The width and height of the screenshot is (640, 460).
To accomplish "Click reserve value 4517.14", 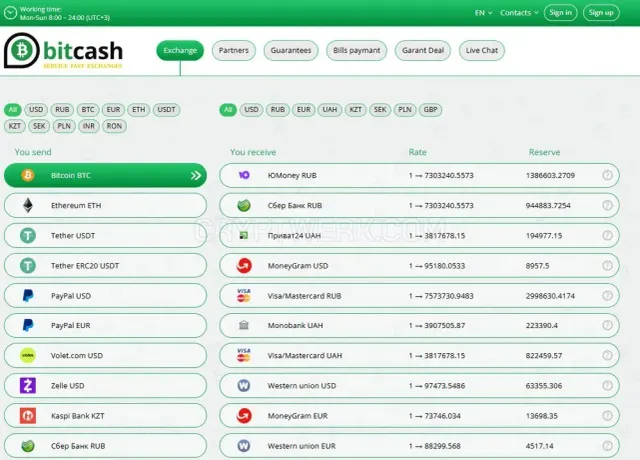I will (540, 446).
